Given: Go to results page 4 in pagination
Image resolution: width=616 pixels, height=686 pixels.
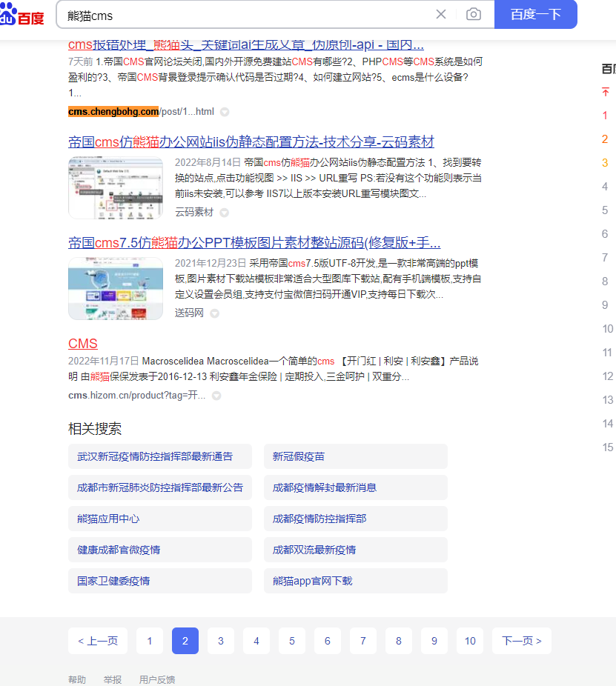Looking at the screenshot, I should pos(256,641).
